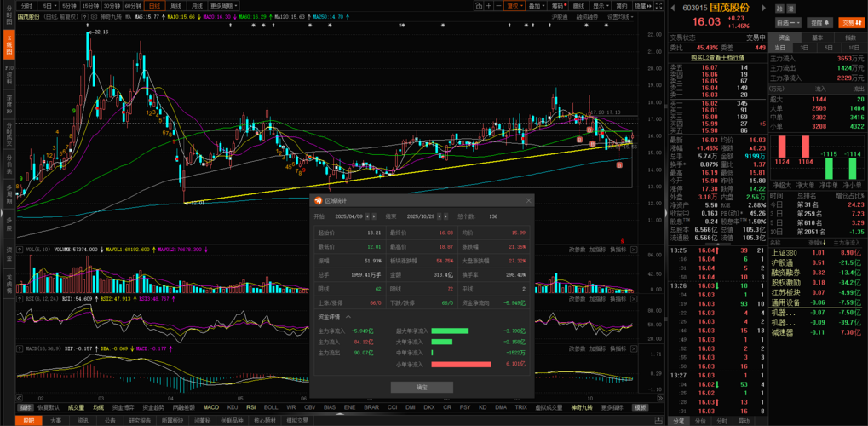Open the 复权 adjustment dropdown
Screen dimensions: 868x426
[514, 6]
